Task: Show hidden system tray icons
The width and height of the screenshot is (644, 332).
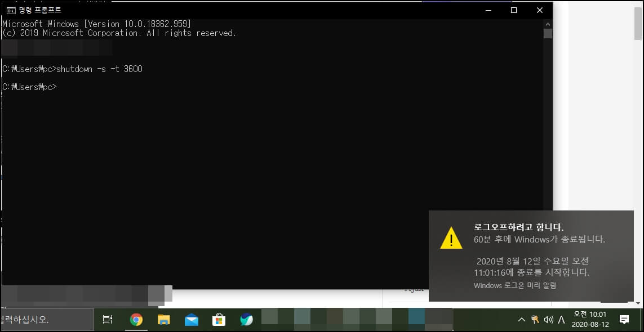Action: tap(521, 319)
